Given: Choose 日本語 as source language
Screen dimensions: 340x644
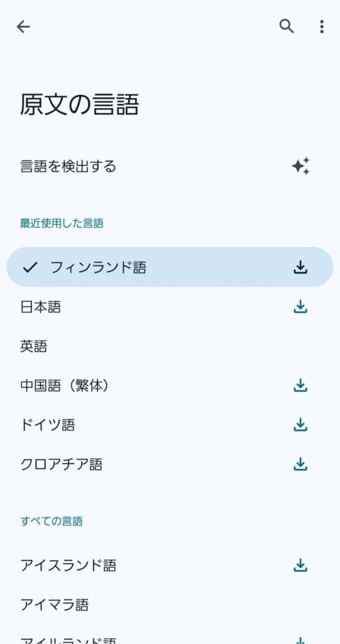Looking at the screenshot, I should (170, 306).
